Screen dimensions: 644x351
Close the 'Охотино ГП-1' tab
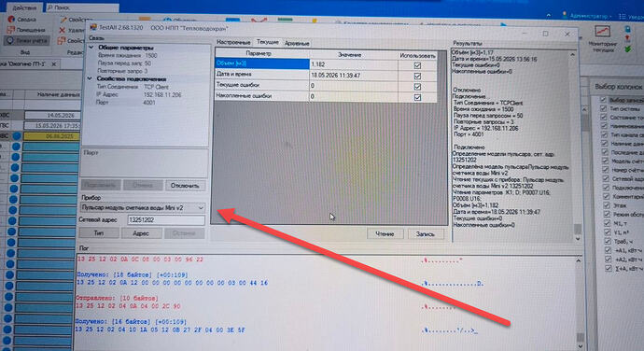coord(54,64)
